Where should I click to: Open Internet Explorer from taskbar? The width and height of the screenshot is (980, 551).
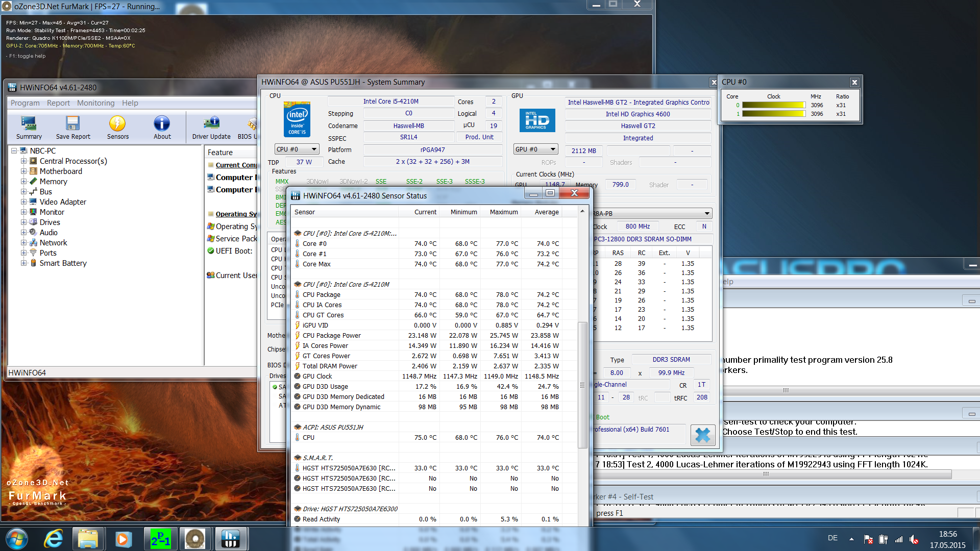point(53,539)
